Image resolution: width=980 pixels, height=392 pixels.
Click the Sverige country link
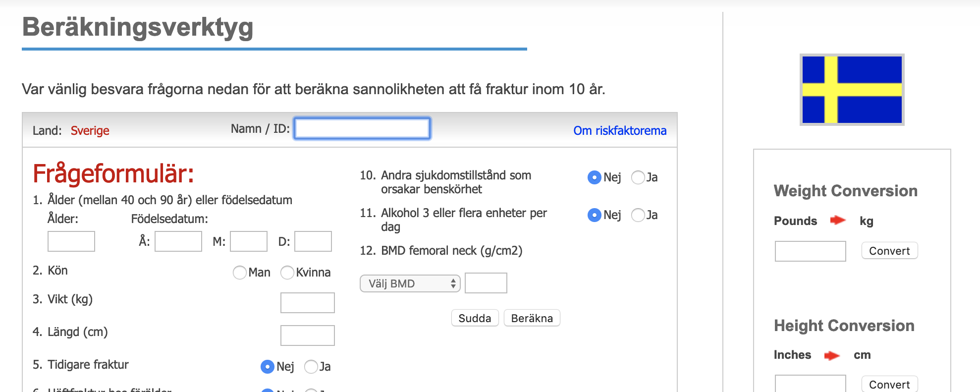click(x=90, y=130)
